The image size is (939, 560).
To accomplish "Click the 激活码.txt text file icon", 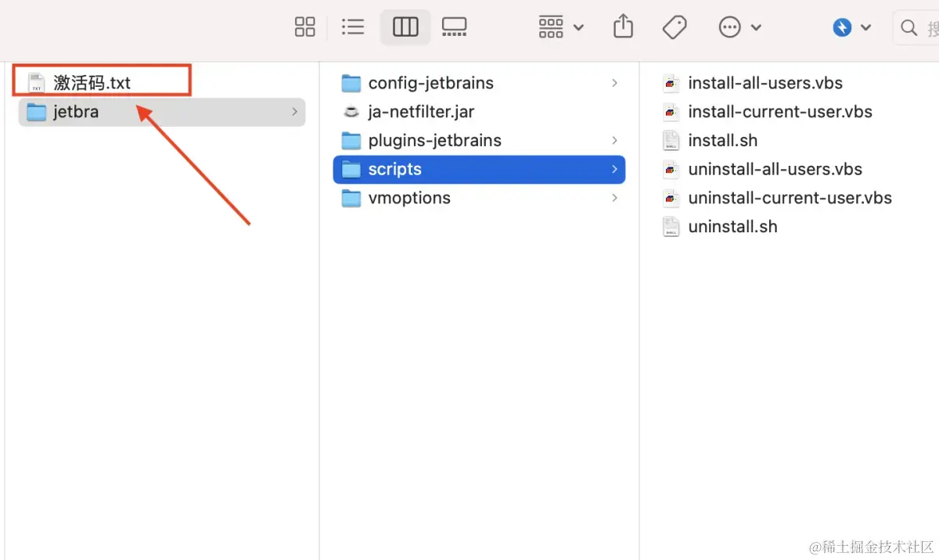I will point(36,83).
